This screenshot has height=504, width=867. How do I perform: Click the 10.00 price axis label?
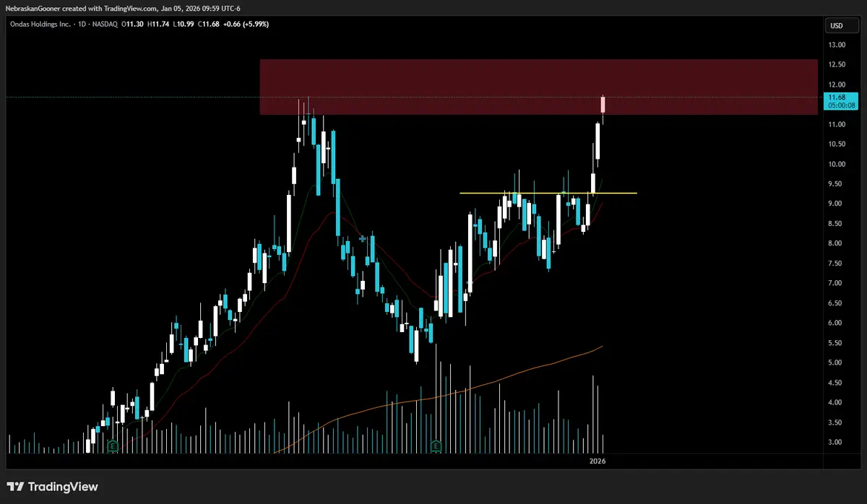tap(837, 164)
